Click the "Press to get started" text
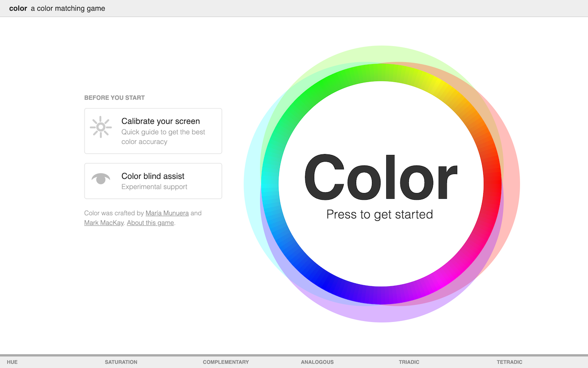 click(379, 214)
